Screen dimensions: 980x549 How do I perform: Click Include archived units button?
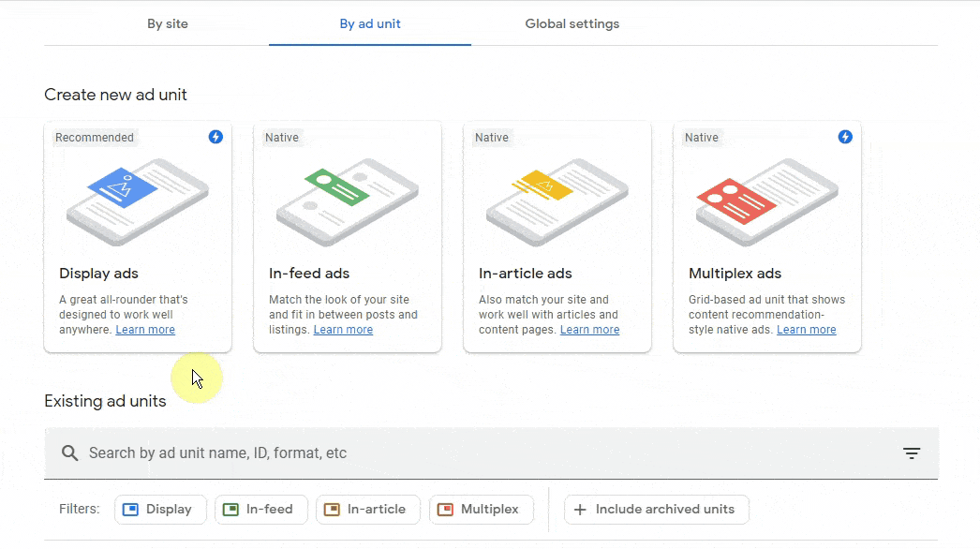[656, 510]
